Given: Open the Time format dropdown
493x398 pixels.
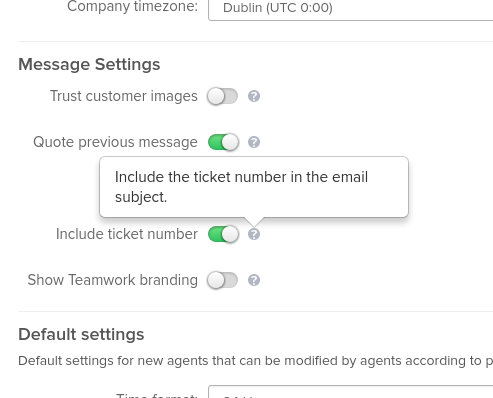Looking at the screenshot, I should coord(350,392).
